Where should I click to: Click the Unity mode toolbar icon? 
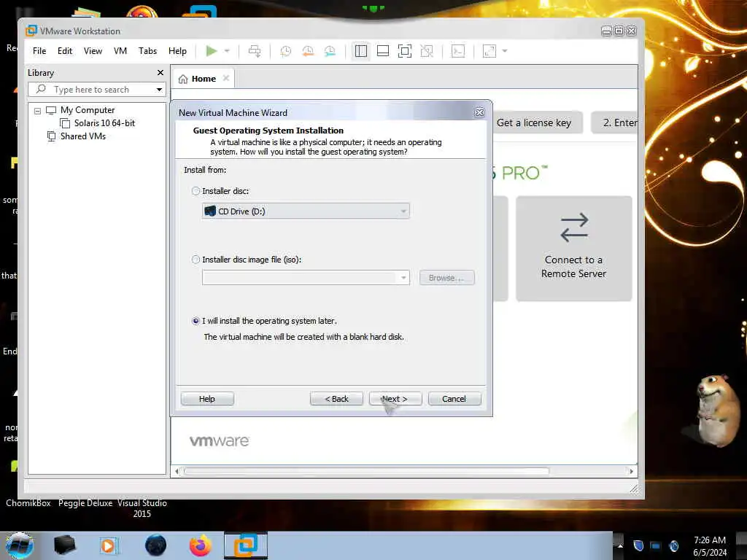pos(427,51)
